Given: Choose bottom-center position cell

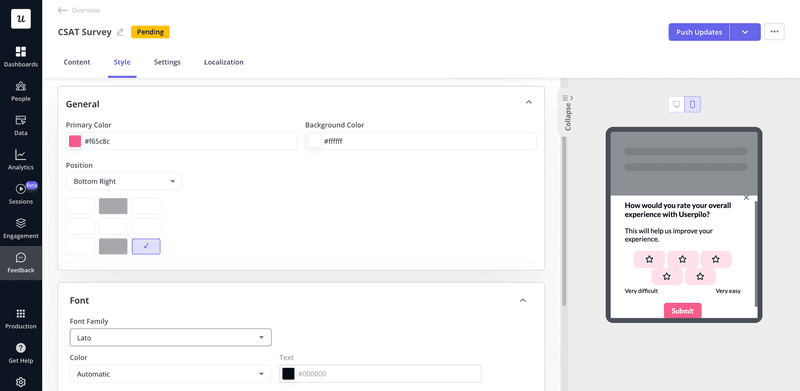Looking at the screenshot, I should [x=113, y=246].
